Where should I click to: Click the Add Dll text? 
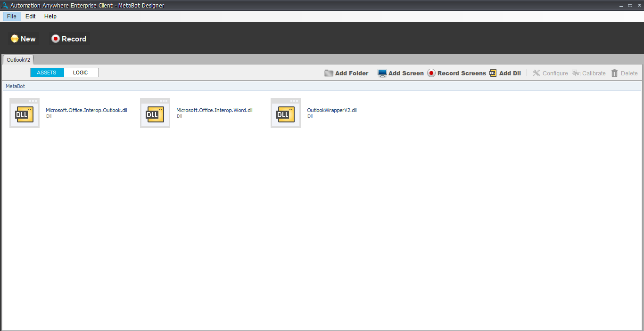(510, 73)
